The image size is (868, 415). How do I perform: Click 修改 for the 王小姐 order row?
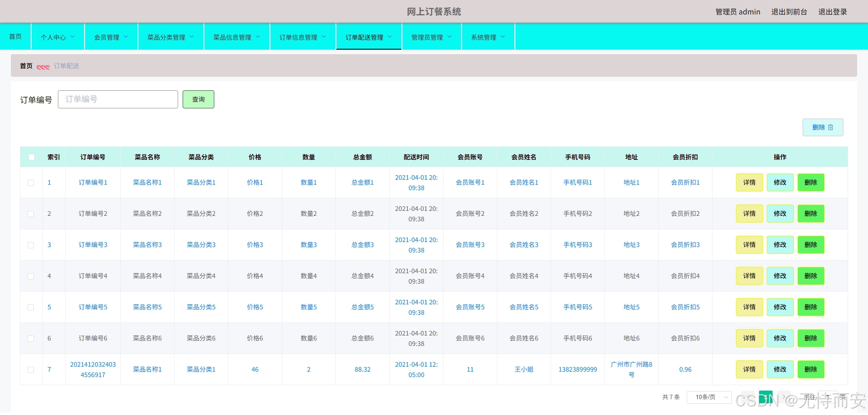(780, 369)
